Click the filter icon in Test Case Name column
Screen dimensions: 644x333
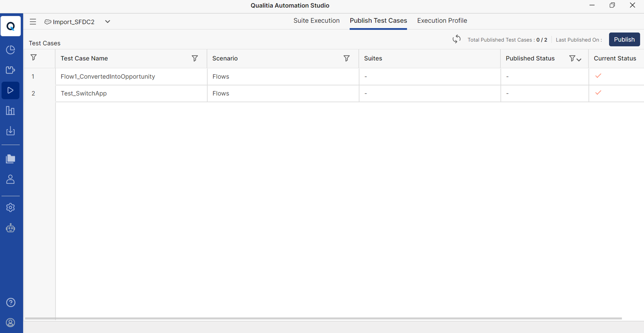point(195,58)
